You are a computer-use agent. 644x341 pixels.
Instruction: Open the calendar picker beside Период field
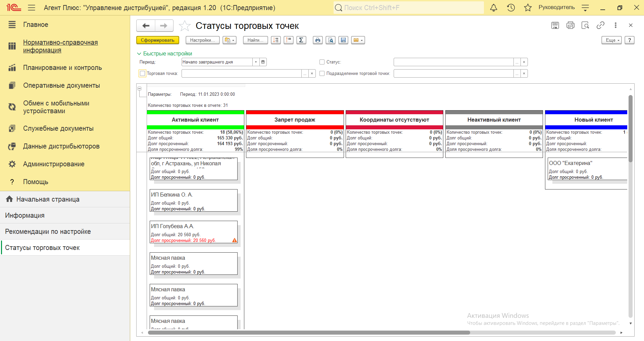coord(263,62)
